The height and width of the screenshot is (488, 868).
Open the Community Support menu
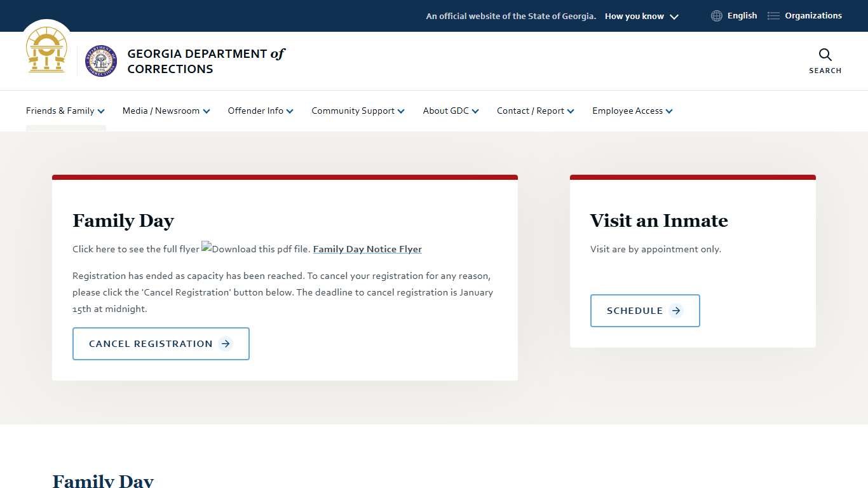click(358, 111)
